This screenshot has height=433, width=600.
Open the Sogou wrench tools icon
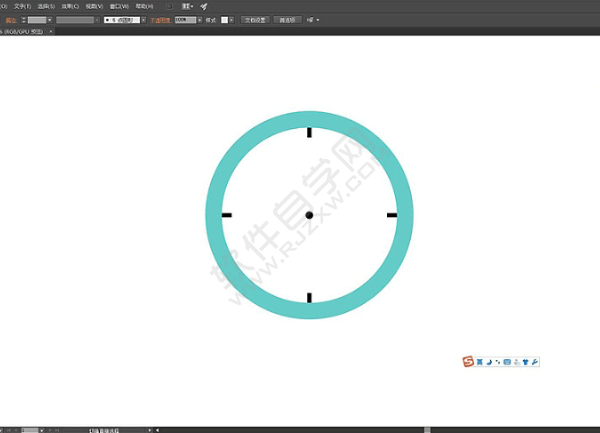535,362
